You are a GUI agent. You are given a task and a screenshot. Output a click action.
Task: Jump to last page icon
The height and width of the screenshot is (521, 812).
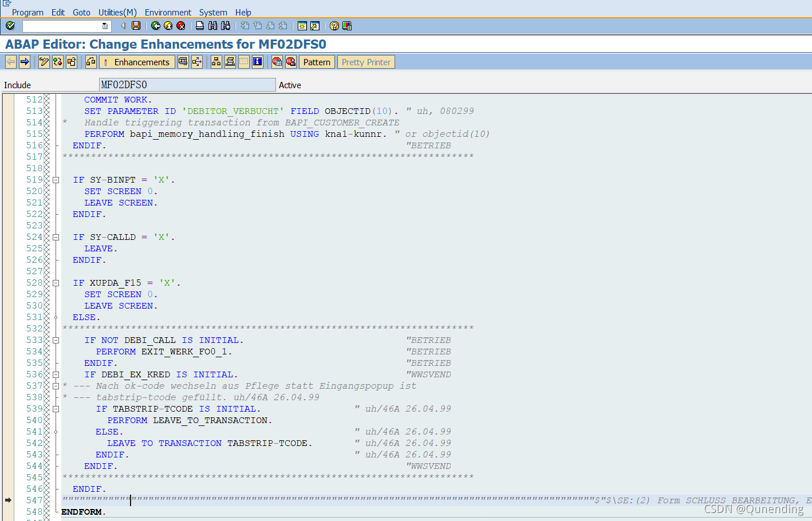tap(282, 26)
